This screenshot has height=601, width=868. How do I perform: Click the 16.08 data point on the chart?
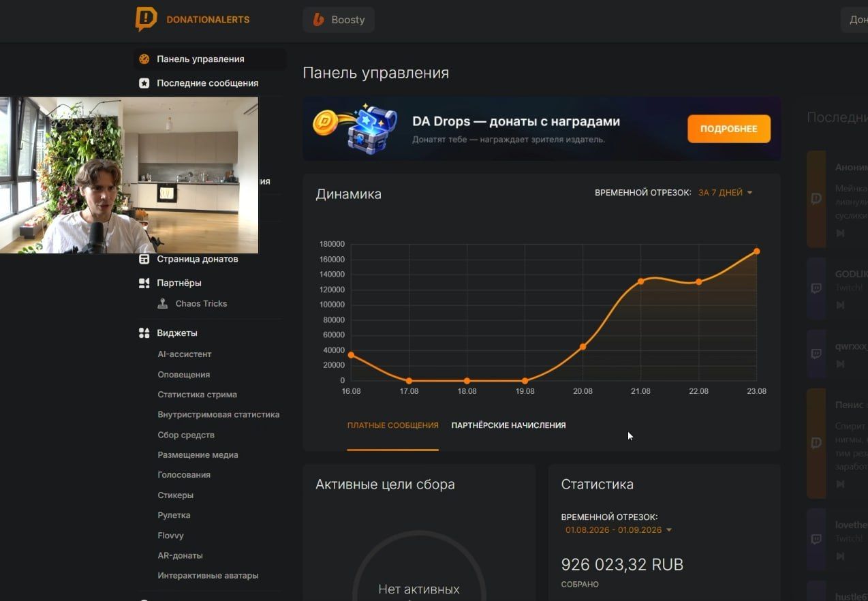351,355
